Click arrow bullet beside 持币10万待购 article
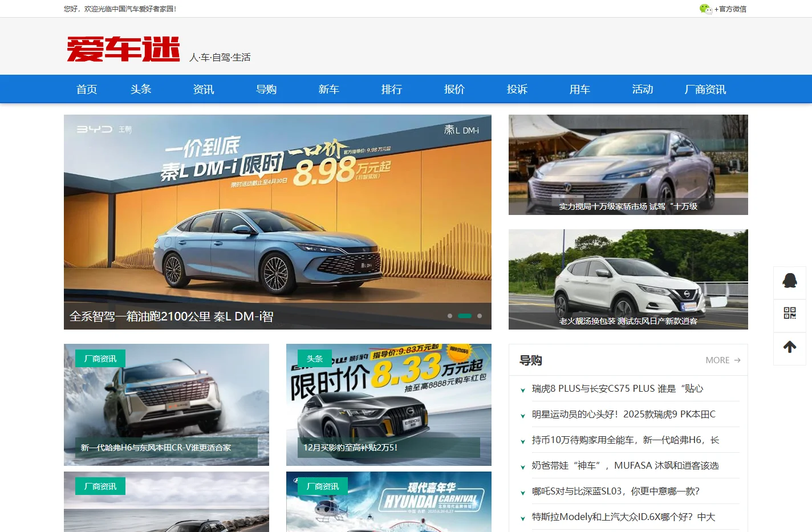This screenshot has width=812, height=532. [522, 442]
